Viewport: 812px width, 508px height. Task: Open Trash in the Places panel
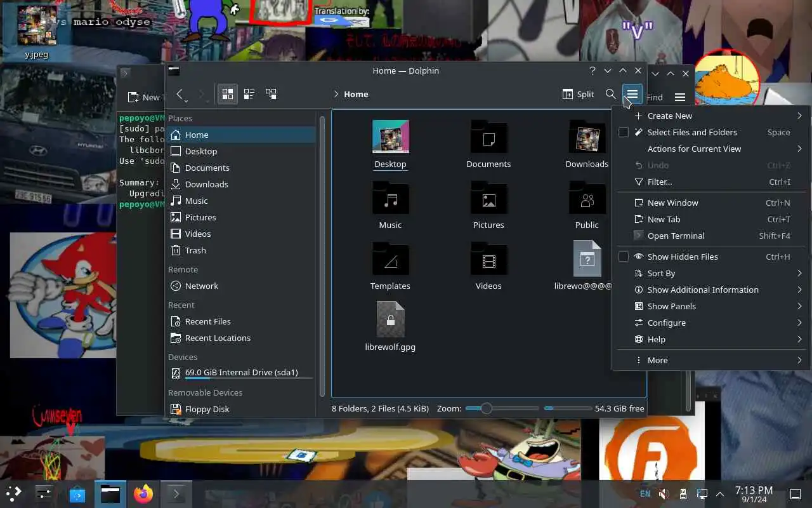(241, 250)
